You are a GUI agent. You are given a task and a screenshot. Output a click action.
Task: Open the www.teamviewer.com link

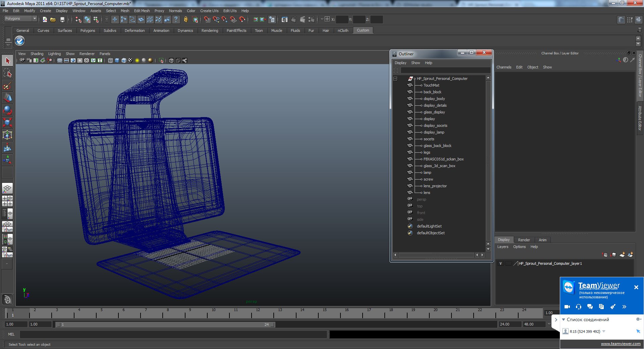[x=621, y=344]
